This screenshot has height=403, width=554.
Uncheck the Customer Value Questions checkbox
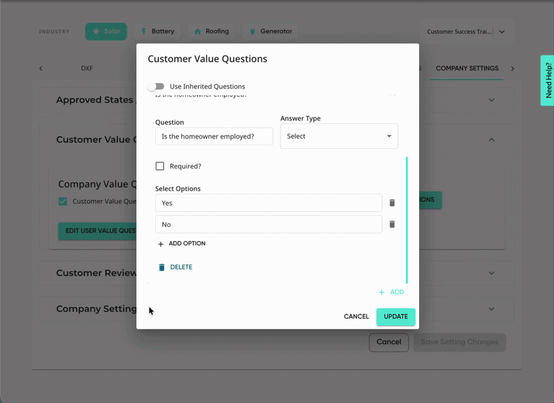(63, 201)
